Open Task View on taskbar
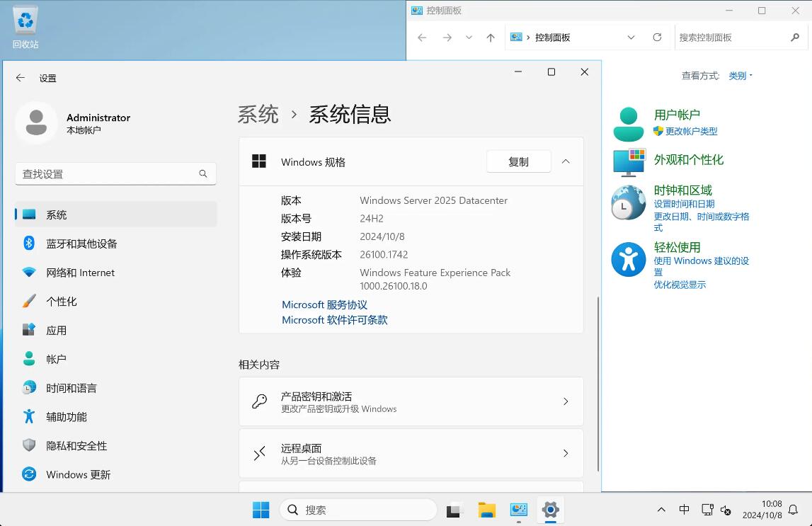Image resolution: width=812 pixels, height=526 pixels. tap(454, 510)
